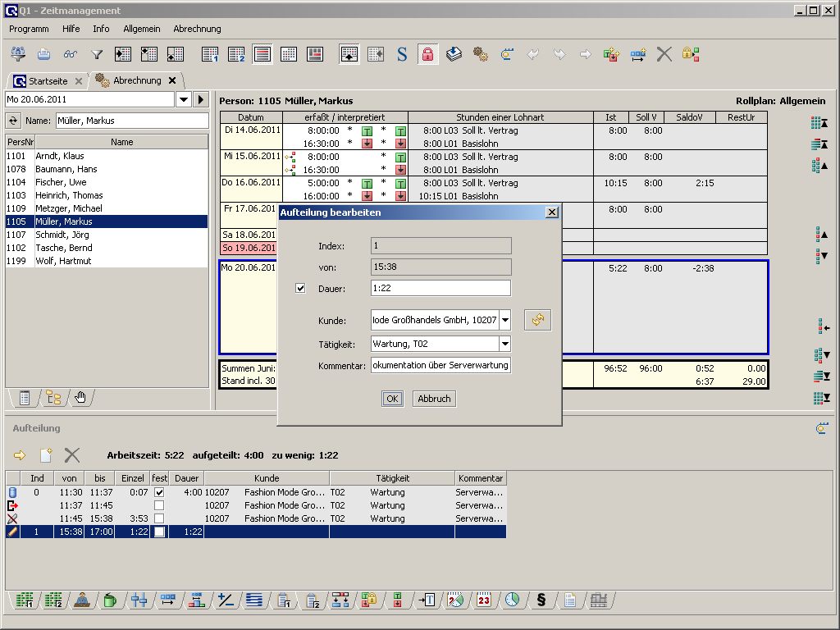Click the binoculars search icon
This screenshot has height=630, width=840.
coord(71,55)
